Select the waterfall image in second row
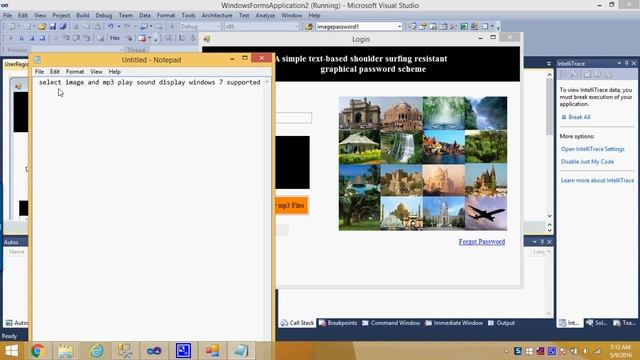The width and height of the screenshot is (640, 360). pyautogui.click(x=402, y=147)
